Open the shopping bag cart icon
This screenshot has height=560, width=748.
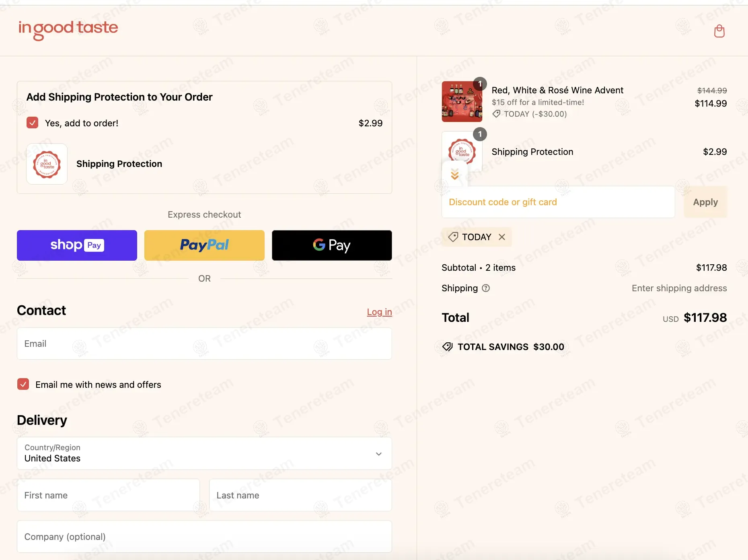[719, 31]
